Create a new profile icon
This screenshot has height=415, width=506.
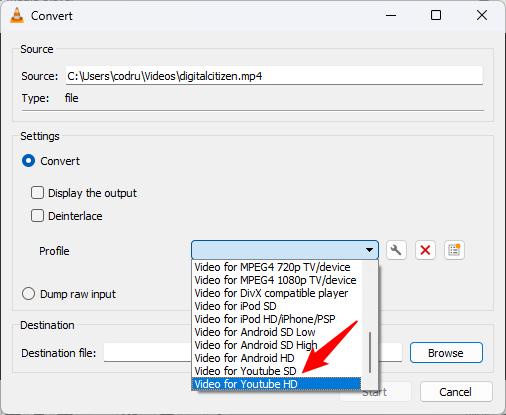(x=454, y=250)
